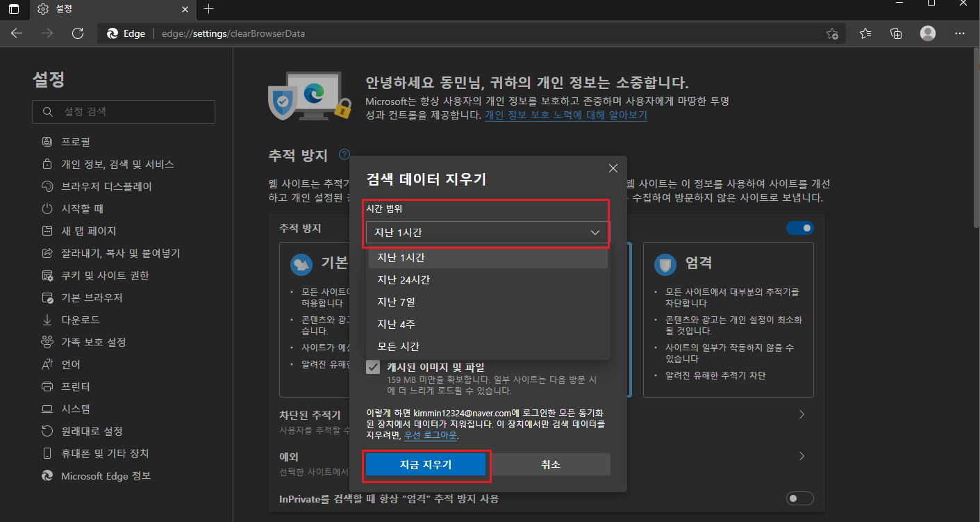
Task: Click the 취소 button
Action: pyautogui.click(x=550, y=464)
